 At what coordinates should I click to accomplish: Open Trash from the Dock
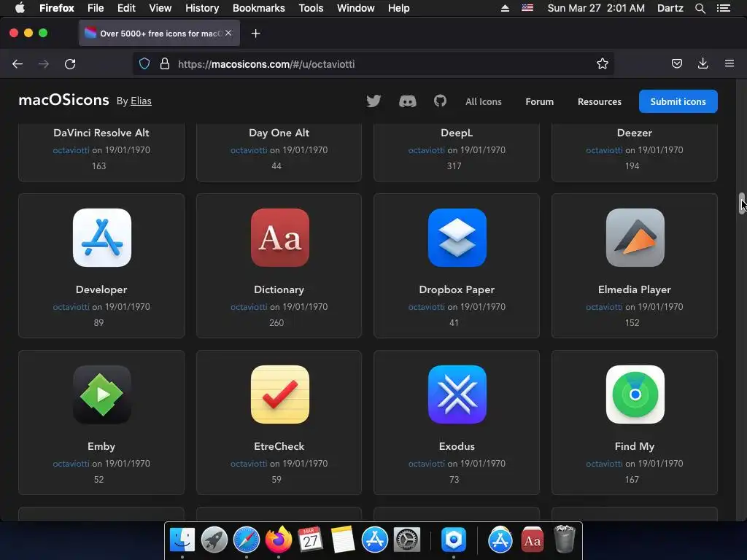(565, 539)
